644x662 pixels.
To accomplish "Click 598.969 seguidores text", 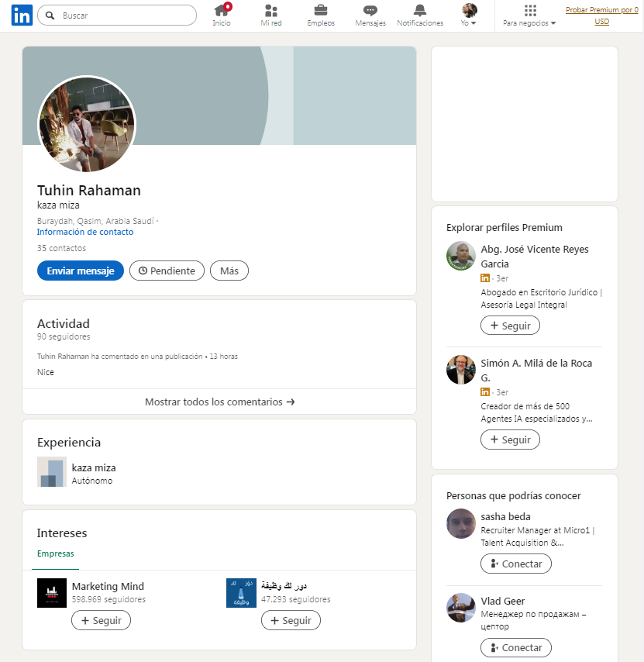I will (x=108, y=599).
